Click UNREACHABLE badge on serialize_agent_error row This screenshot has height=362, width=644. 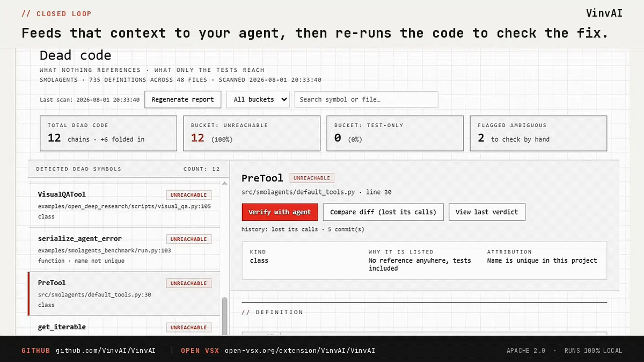(x=188, y=239)
